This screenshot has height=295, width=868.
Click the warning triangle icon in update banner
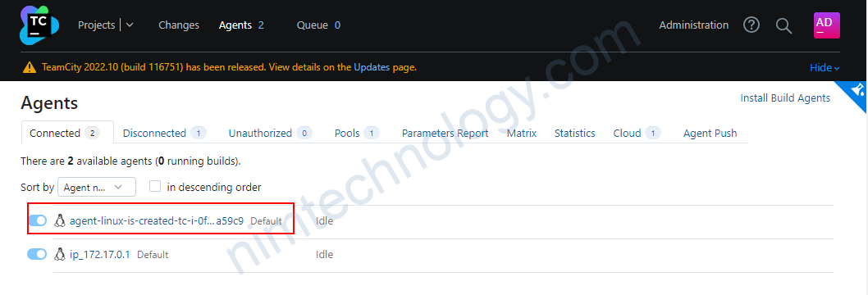tap(30, 67)
